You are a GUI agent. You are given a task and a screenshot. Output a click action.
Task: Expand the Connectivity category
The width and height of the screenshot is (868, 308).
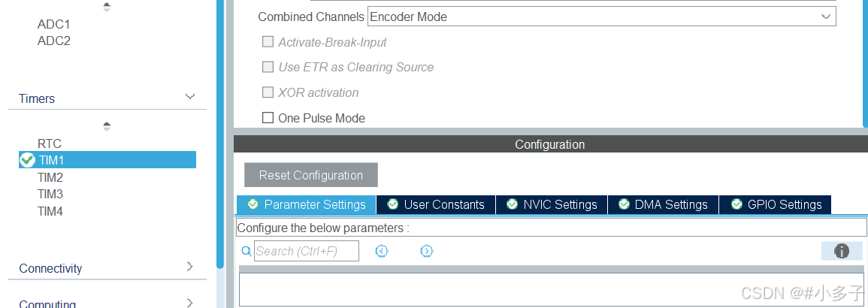coord(190,267)
